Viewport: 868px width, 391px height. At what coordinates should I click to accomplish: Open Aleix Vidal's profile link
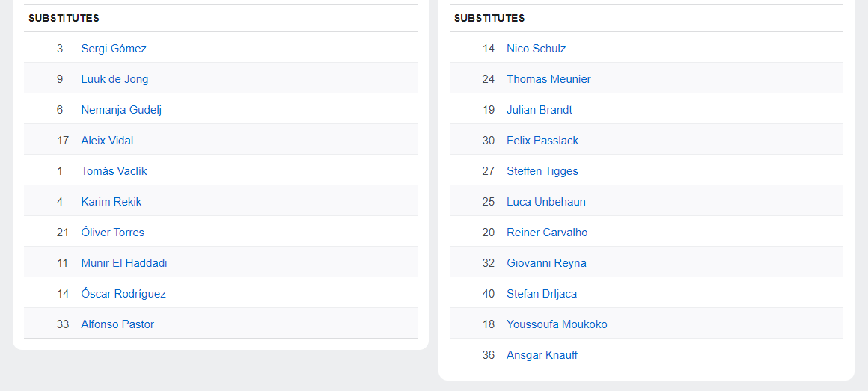107,141
